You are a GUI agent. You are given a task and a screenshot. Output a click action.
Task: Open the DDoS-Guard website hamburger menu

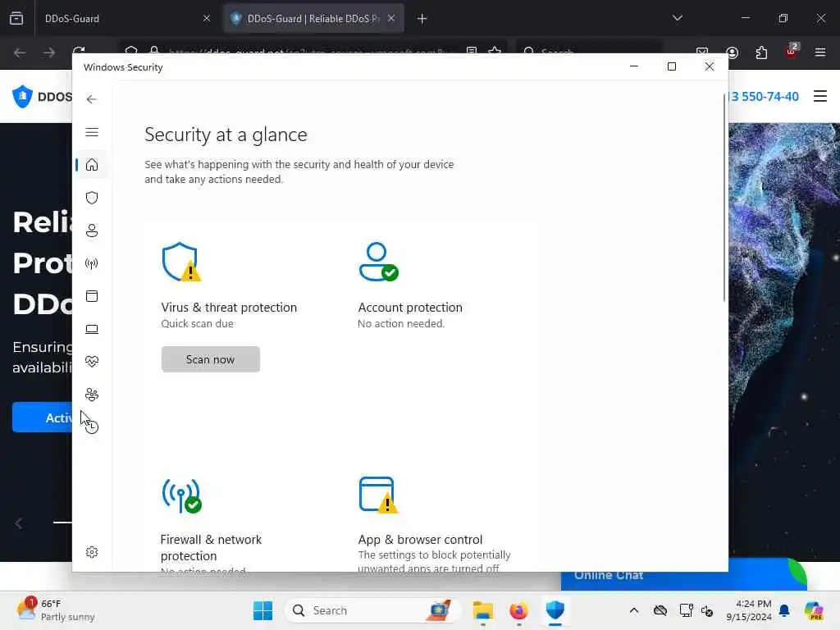pos(819,97)
